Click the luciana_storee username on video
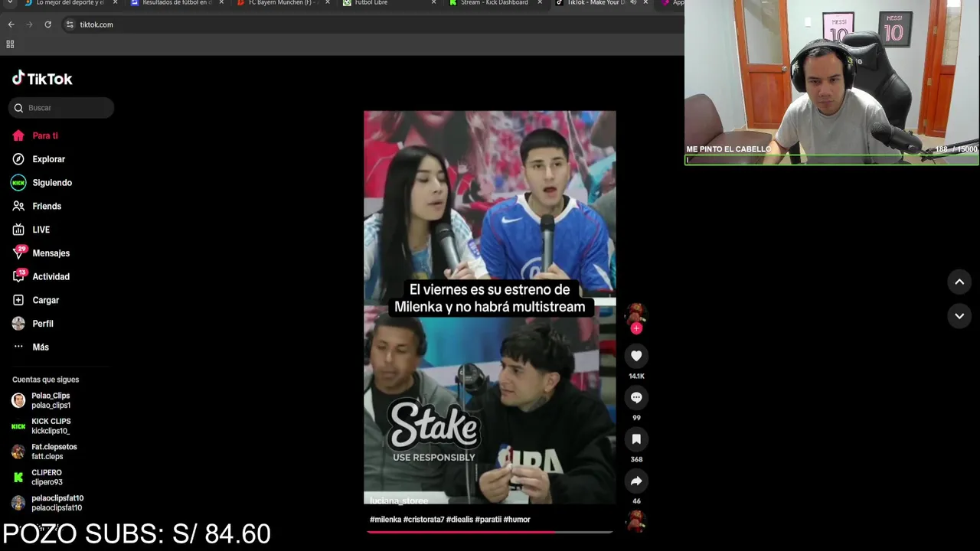The height and width of the screenshot is (551, 980). click(x=399, y=500)
